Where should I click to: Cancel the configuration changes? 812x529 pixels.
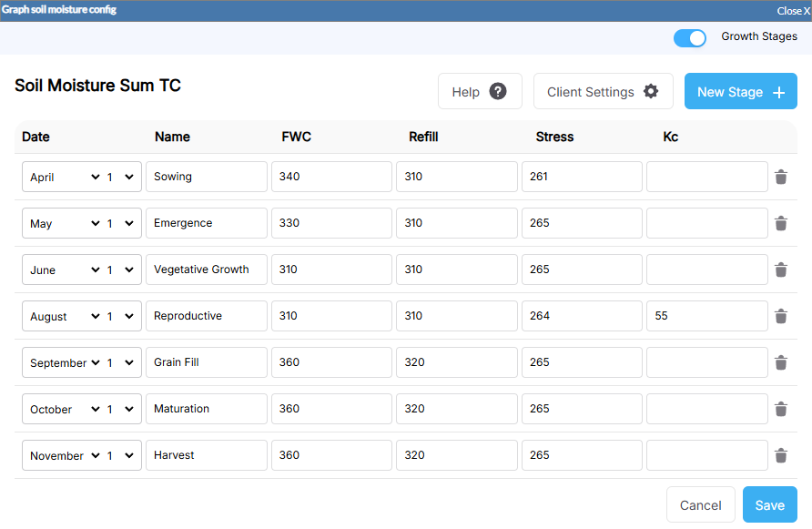700,505
